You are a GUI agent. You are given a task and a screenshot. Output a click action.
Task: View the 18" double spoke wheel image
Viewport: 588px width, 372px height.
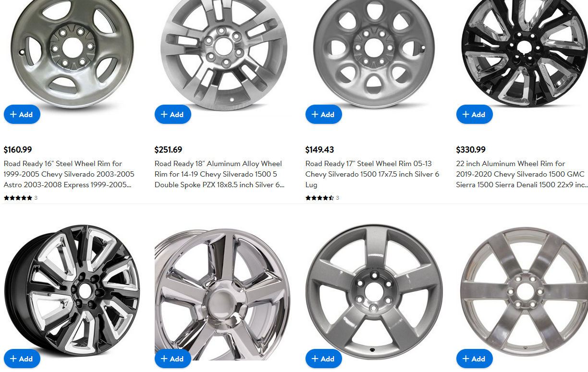(223, 53)
